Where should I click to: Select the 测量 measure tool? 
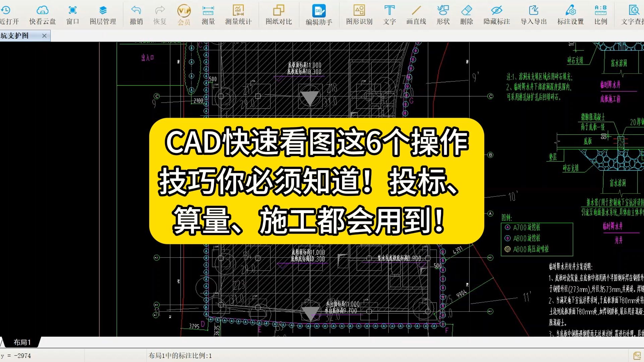208,14
